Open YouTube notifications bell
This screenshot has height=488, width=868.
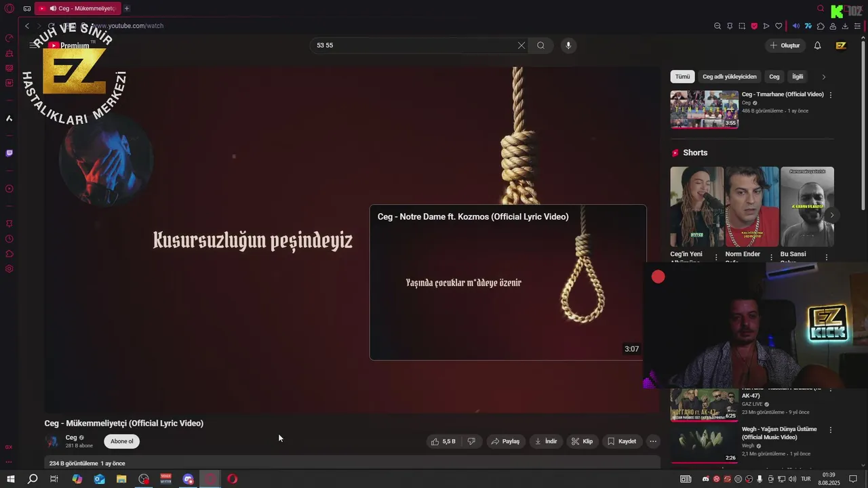817,45
